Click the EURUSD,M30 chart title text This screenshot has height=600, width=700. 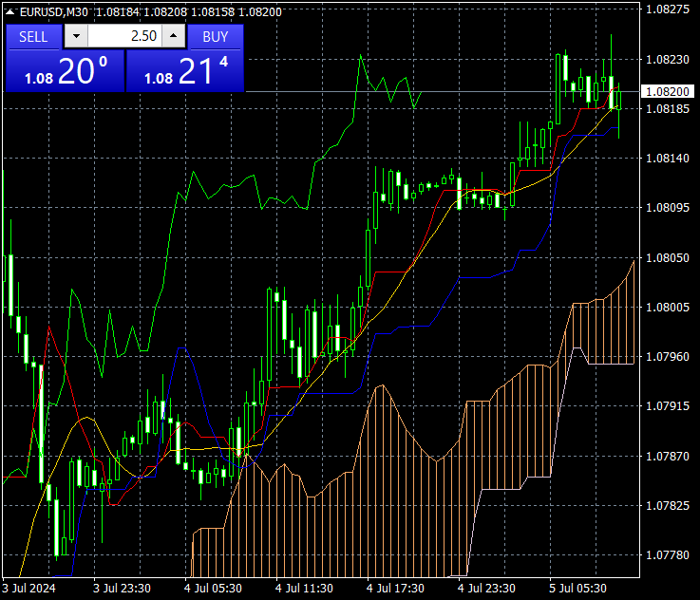point(54,12)
